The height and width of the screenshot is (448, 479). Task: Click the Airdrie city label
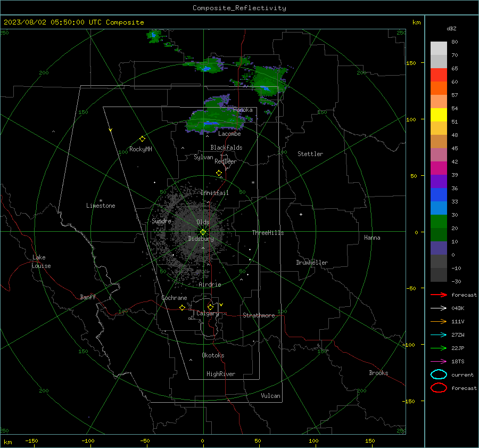(x=210, y=284)
